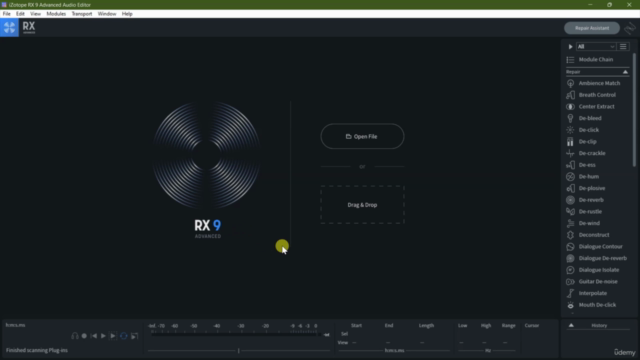This screenshot has height=360, width=640.
Task: Open the time format selector under the timeline
Action: pyautogui.click(x=394, y=350)
